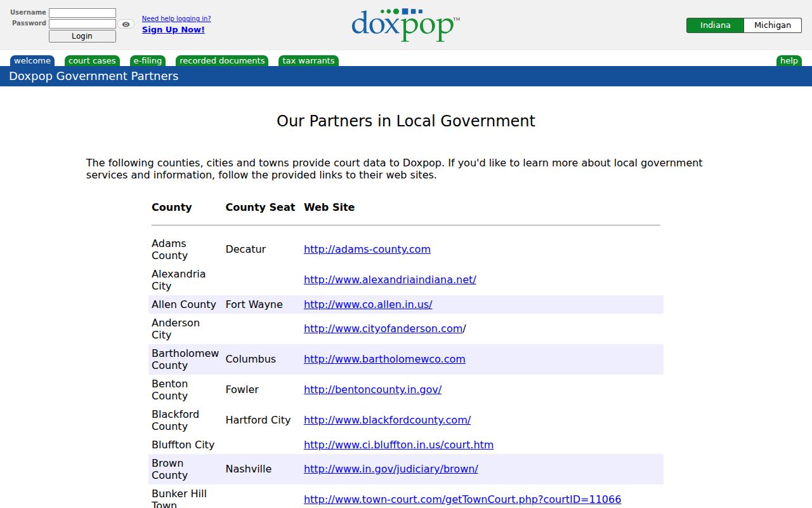
Task: Click the Fort Wayne county seat cell
Action: pyautogui.click(x=254, y=305)
